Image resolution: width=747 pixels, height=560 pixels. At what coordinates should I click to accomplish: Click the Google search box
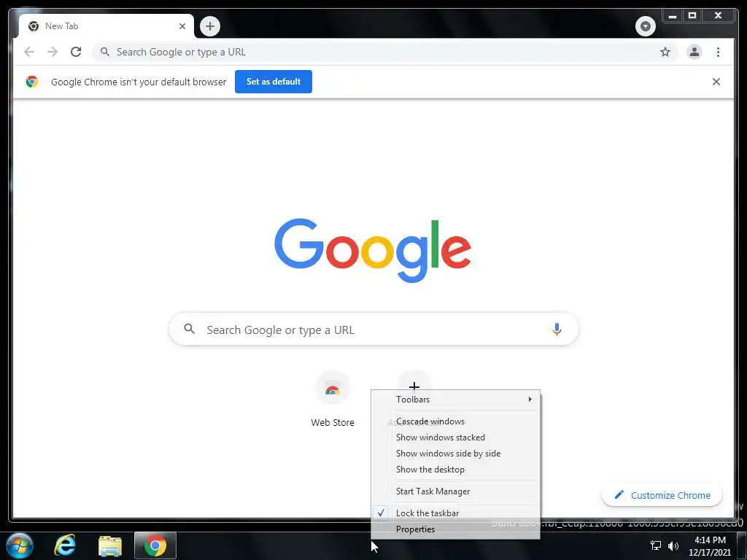[373, 330]
